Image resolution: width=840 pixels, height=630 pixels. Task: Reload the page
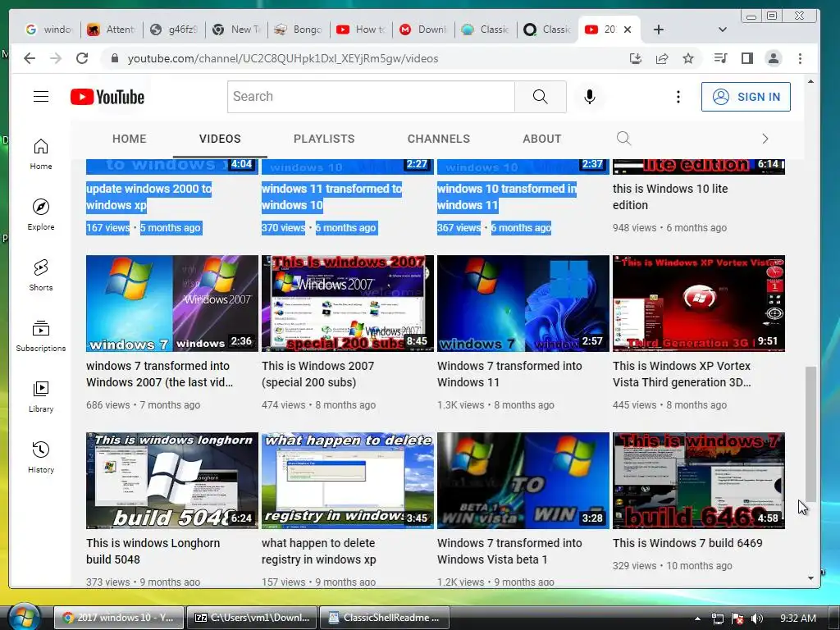click(82, 58)
